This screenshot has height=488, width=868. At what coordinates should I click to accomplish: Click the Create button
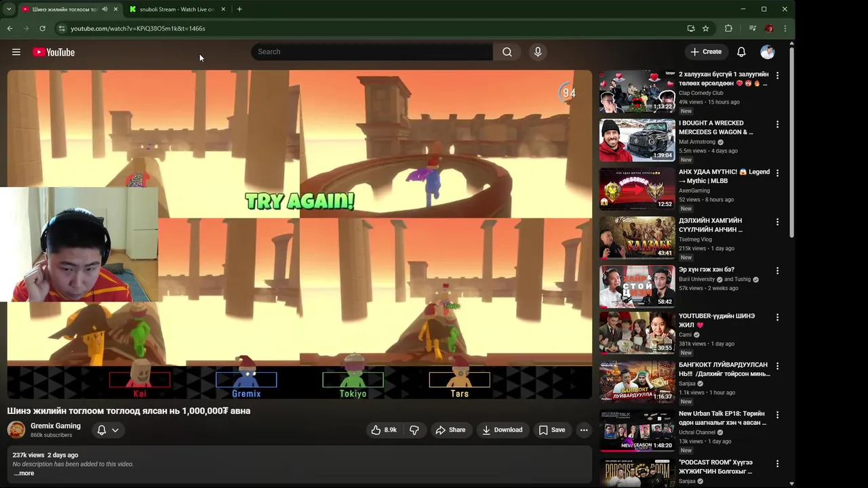point(706,52)
